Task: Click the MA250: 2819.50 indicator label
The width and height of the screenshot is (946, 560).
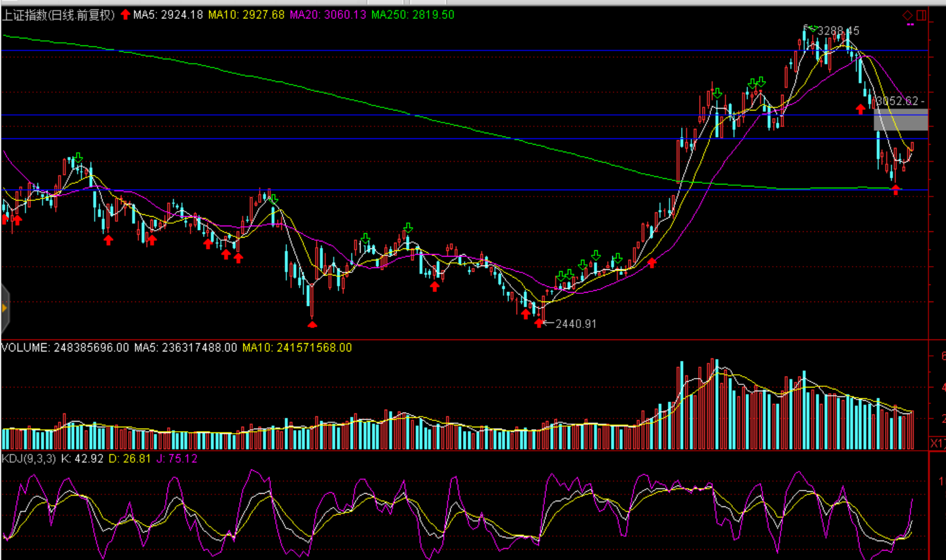Action: [412, 15]
